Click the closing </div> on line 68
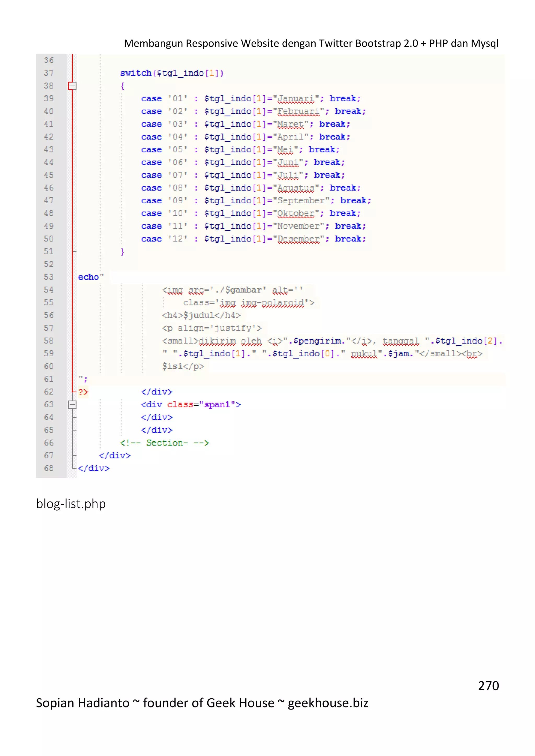 pos(94,468)
